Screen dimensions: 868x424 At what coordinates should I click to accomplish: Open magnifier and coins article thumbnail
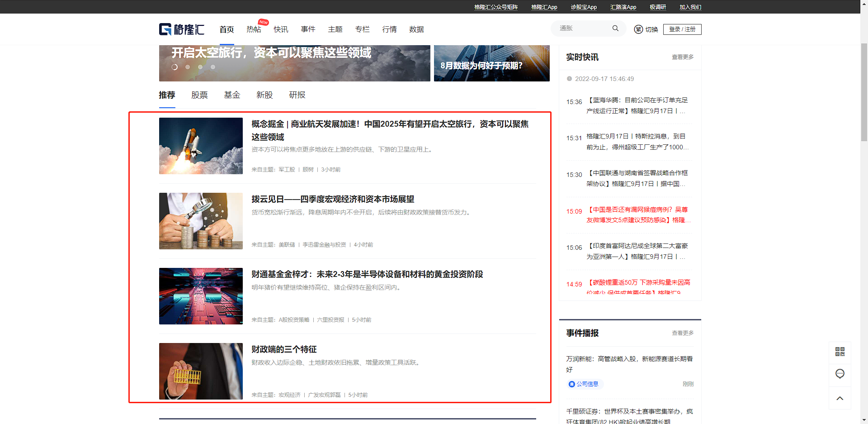201,221
